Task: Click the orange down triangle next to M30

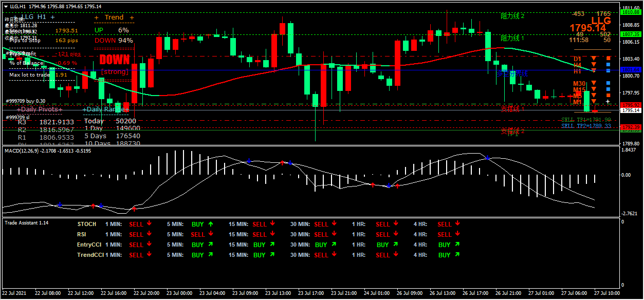Action: click(593, 83)
